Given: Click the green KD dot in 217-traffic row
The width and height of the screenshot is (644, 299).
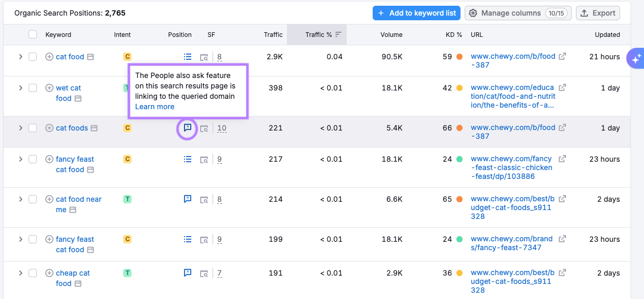Looking at the screenshot, I should coord(459,159).
